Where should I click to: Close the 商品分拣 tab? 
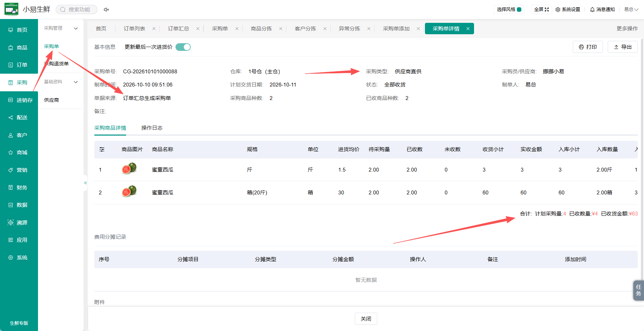(281, 29)
